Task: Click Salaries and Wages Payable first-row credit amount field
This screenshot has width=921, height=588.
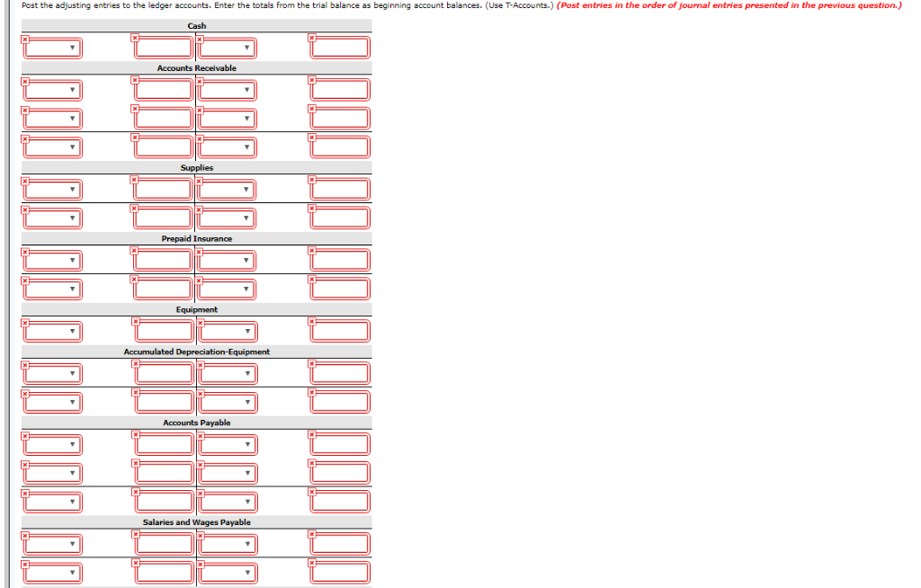Action: point(340,544)
